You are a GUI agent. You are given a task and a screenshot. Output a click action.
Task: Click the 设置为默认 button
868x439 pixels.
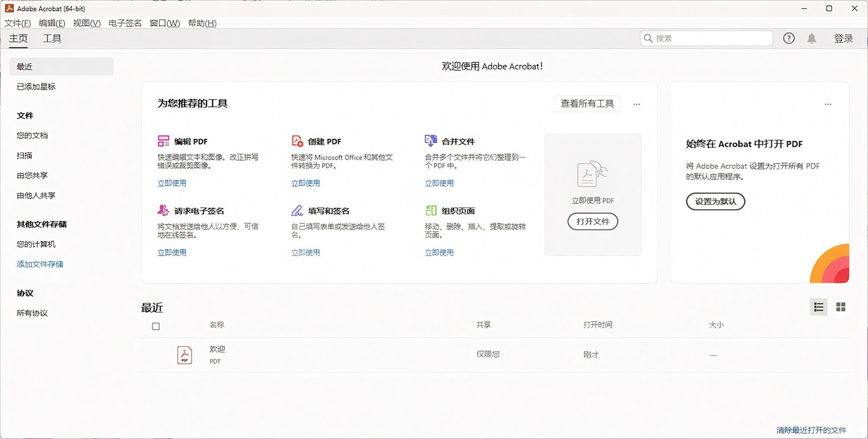pos(716,201)
